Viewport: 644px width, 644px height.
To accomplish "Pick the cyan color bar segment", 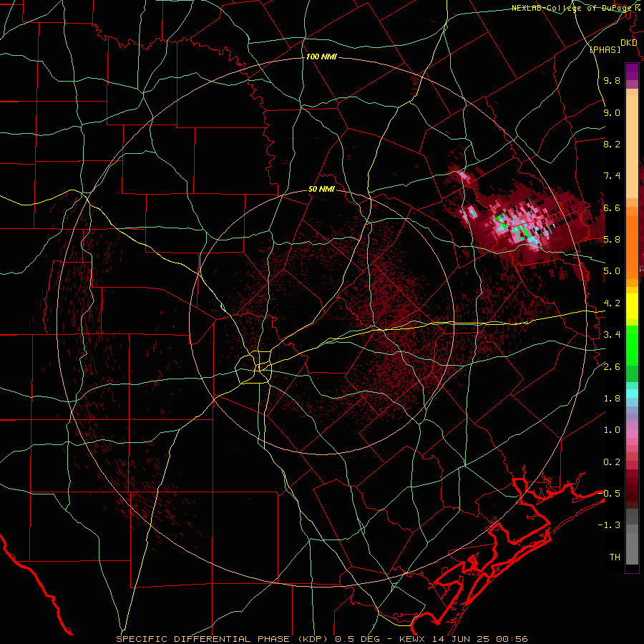I will (x=632, y=394).
